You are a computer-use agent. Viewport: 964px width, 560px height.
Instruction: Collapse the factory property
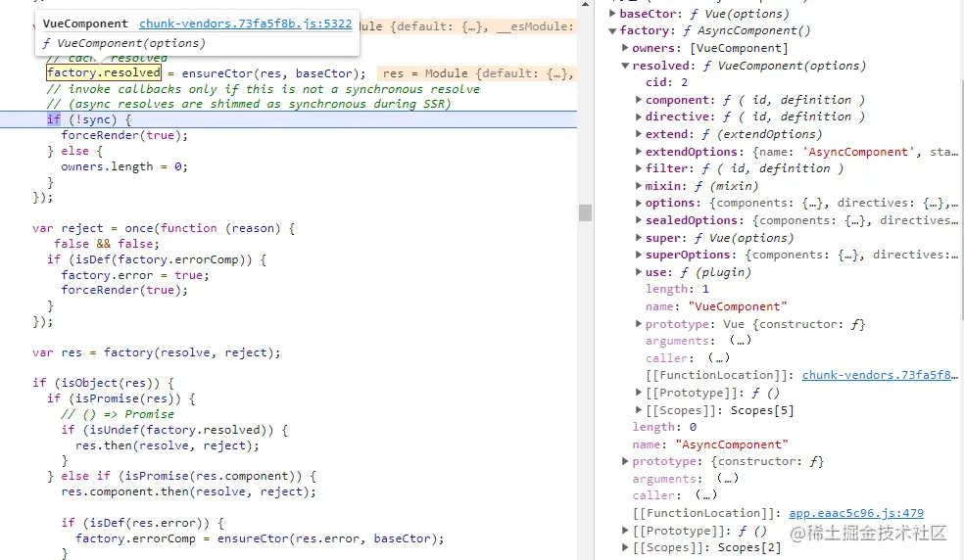pyautogui.click(x=612, y=30)
